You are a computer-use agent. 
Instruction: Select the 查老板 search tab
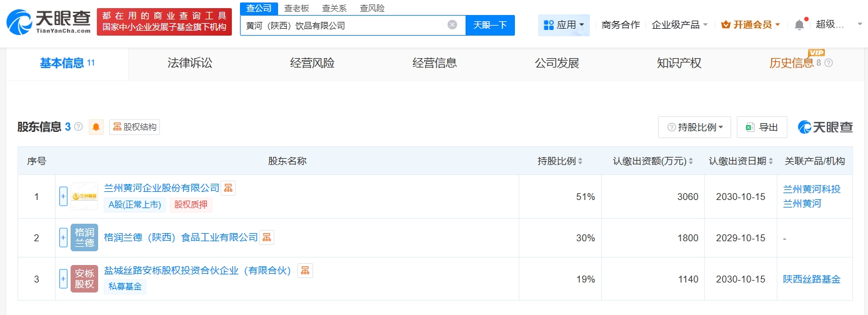click(296, 8)
